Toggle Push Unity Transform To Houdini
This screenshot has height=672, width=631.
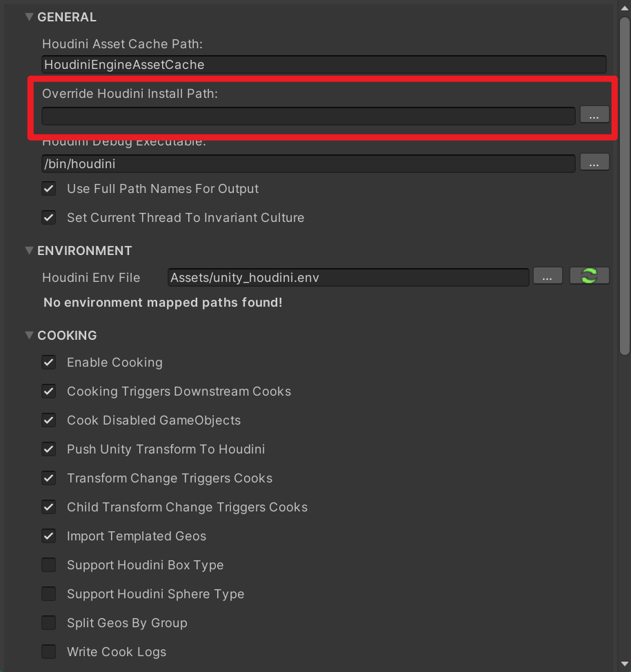pos(48,449)
